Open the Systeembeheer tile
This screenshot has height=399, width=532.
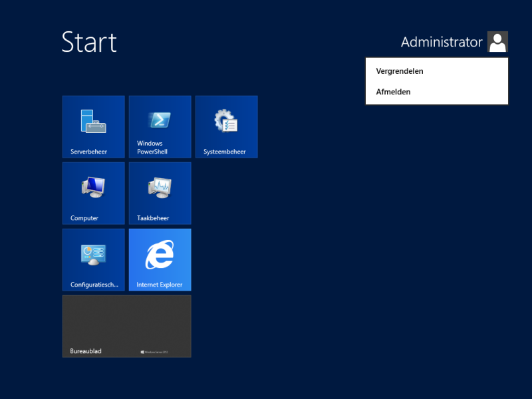coord(226,126)
